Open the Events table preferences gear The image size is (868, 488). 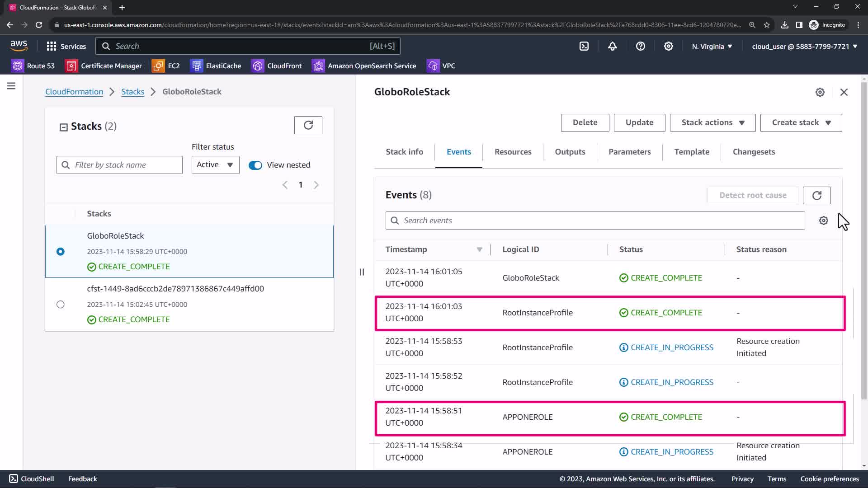pos(823,221)
